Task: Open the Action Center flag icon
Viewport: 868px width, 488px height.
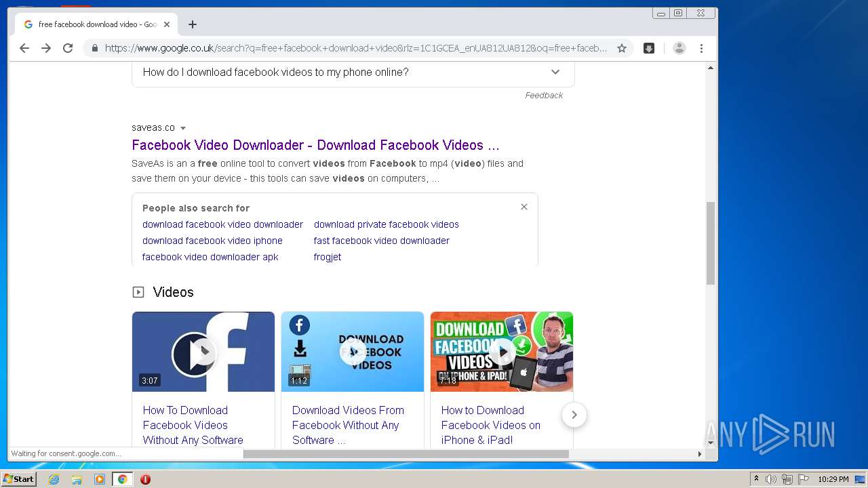Action: (804, 479)
